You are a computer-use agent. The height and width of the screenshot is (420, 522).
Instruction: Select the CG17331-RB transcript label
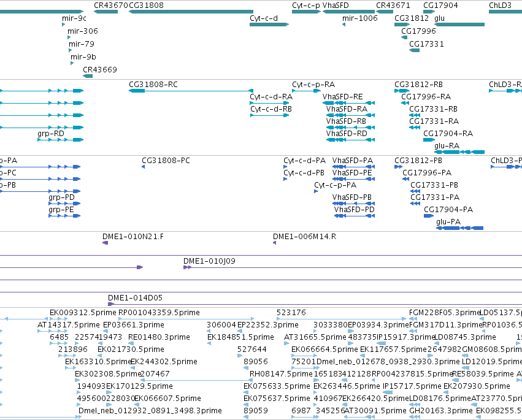[434, 109]
